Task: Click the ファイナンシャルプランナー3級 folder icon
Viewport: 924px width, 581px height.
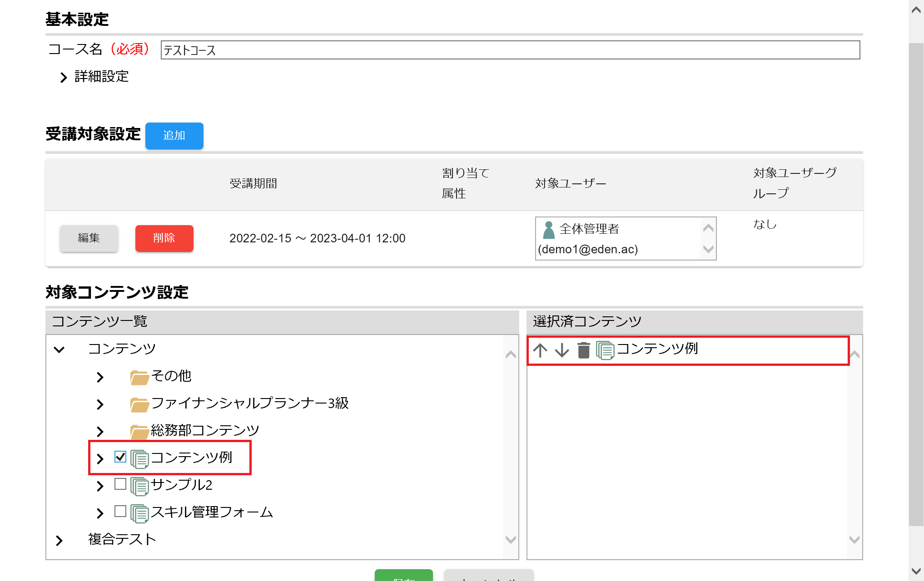Action: pyautogui.click(x=139, y=404)
